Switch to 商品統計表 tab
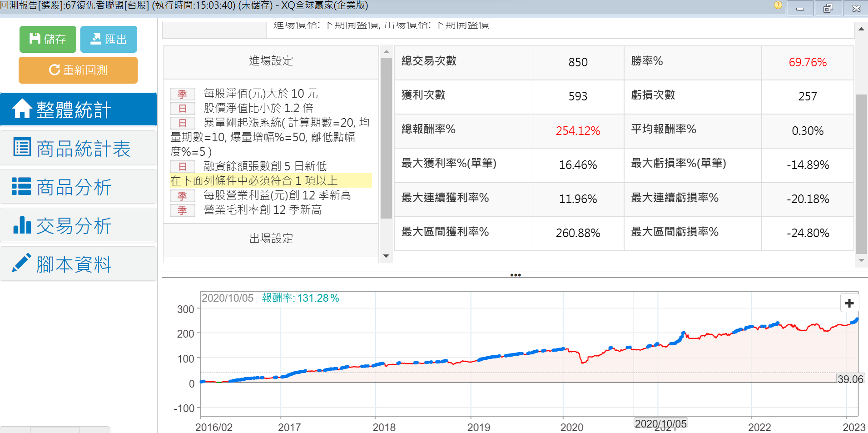This screenshot has height=433, width=868. coord(79,149)
